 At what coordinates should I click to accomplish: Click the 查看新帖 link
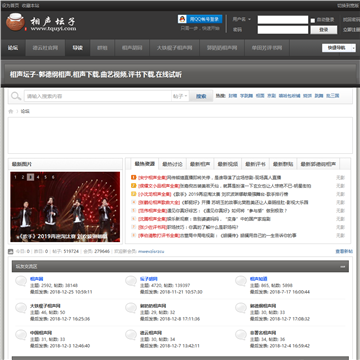coord(344,251)
